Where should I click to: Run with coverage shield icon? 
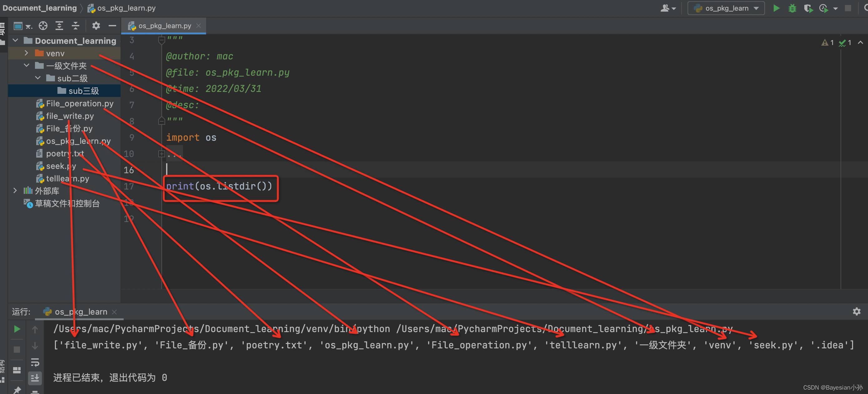[808, 8]
